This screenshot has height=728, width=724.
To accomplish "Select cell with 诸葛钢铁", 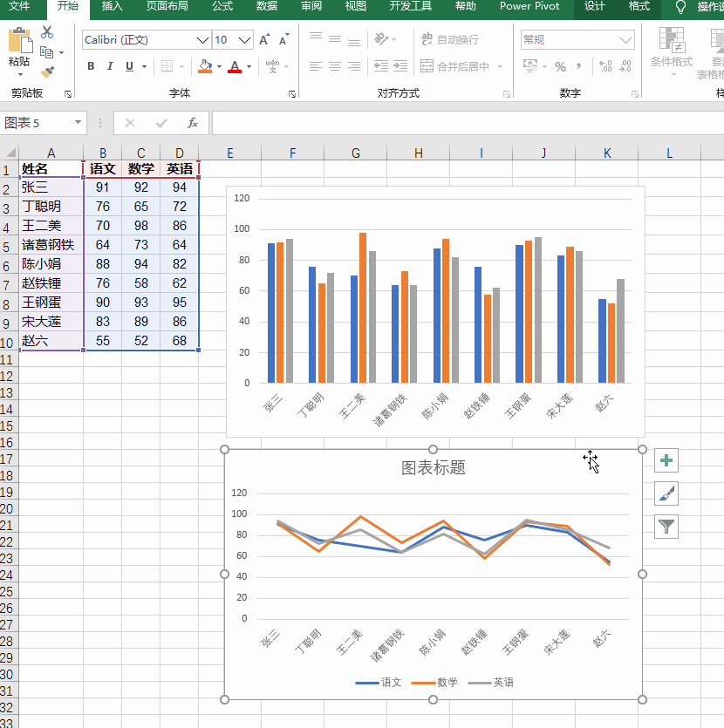I will (x=51, y=245).
